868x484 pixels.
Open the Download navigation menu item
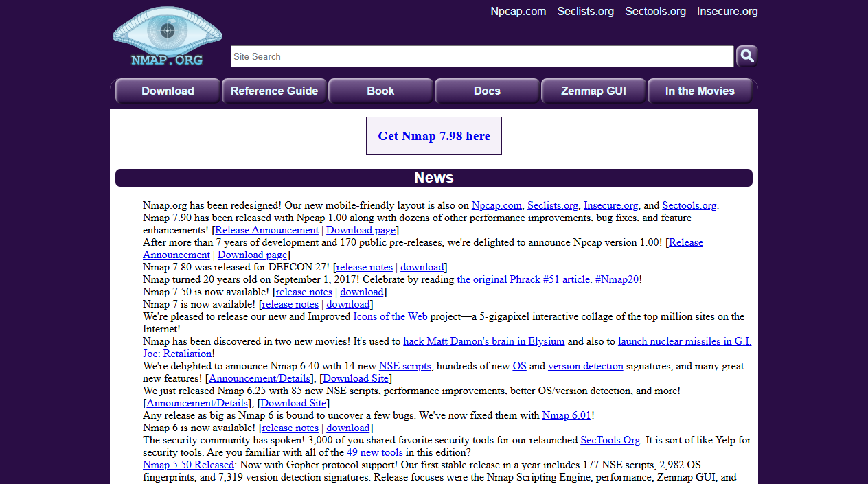click(x=168, y=90)
